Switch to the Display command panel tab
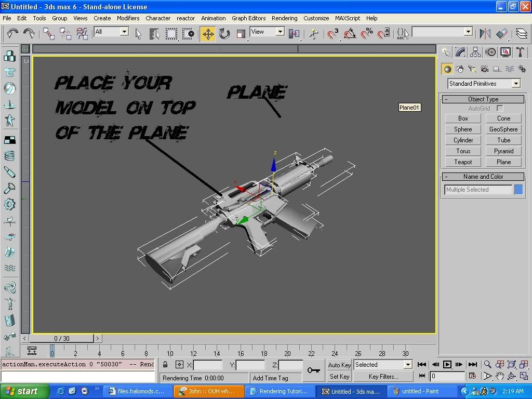The image size is (532, 399). click(506, 52)
